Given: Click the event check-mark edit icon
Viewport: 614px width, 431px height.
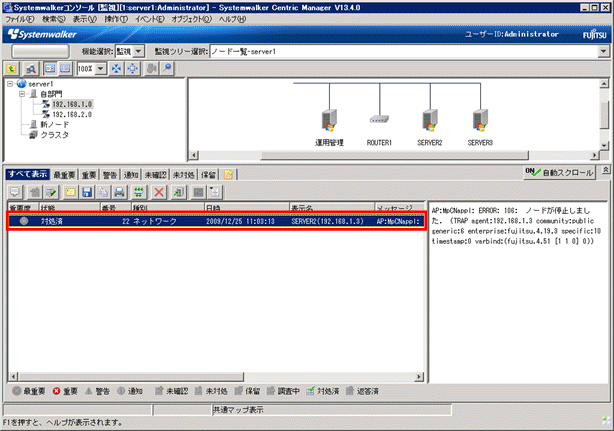Looking at the screenshot, I should click(51, 192).
